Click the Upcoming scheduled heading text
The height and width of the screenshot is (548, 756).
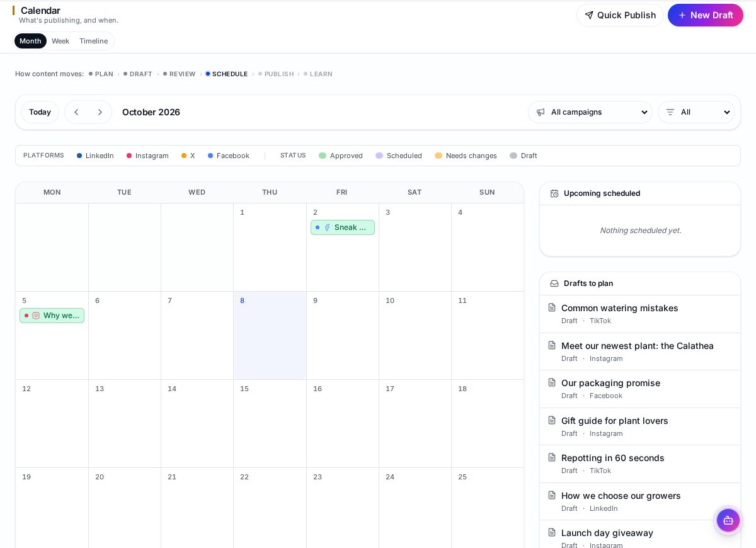pos(602,193)
